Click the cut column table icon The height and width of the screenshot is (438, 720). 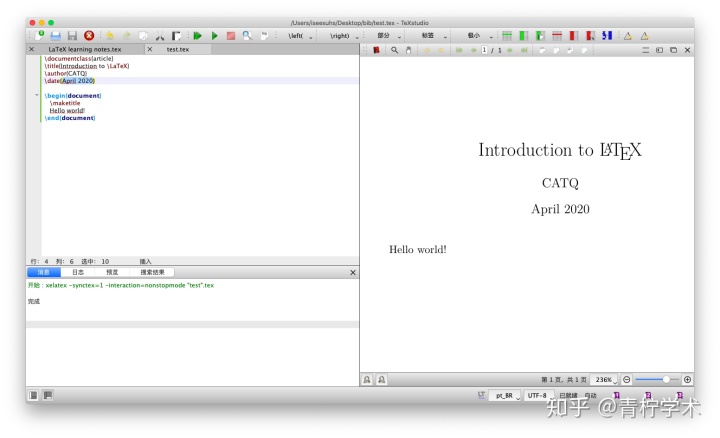coord(591,35)
